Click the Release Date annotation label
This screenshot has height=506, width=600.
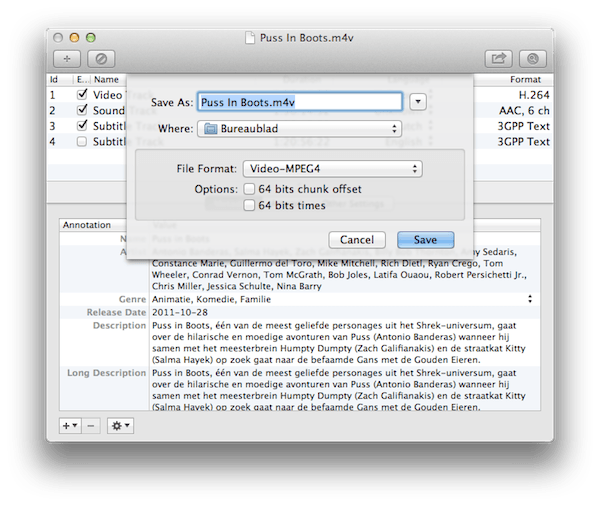click(x=116, y=312)
